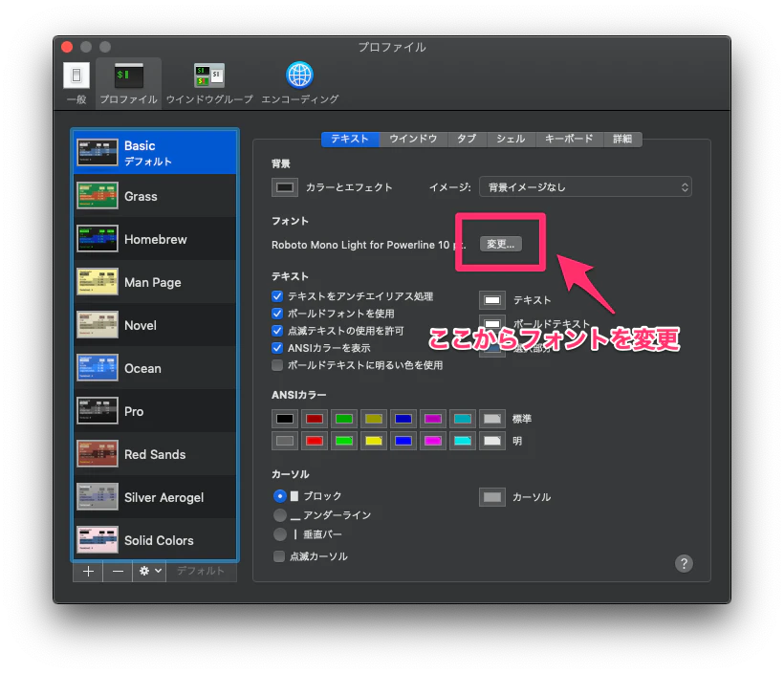Screen dimensions: 784x674
Task: Enable the 点滅カーソル checkbox
Action: point(279,556)
